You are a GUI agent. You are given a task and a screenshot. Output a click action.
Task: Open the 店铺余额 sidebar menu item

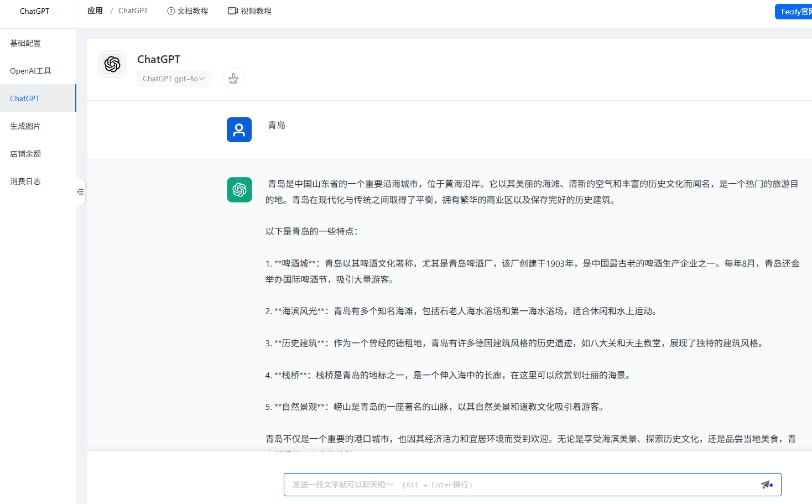38,154
